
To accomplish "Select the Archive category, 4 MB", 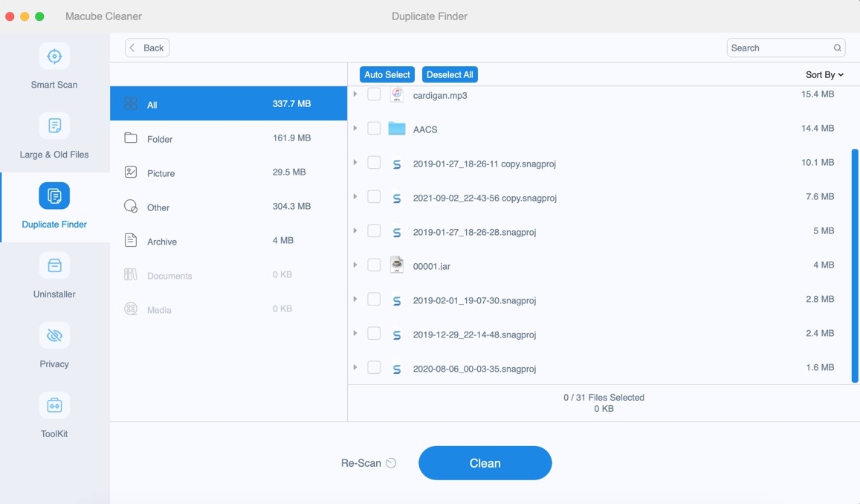I will (x=229, y=240).
